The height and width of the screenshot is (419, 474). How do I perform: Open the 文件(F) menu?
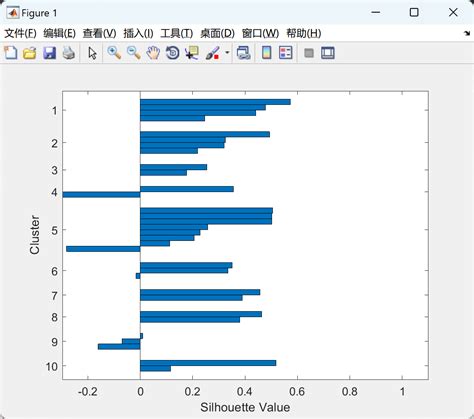[x=20, y=33]
